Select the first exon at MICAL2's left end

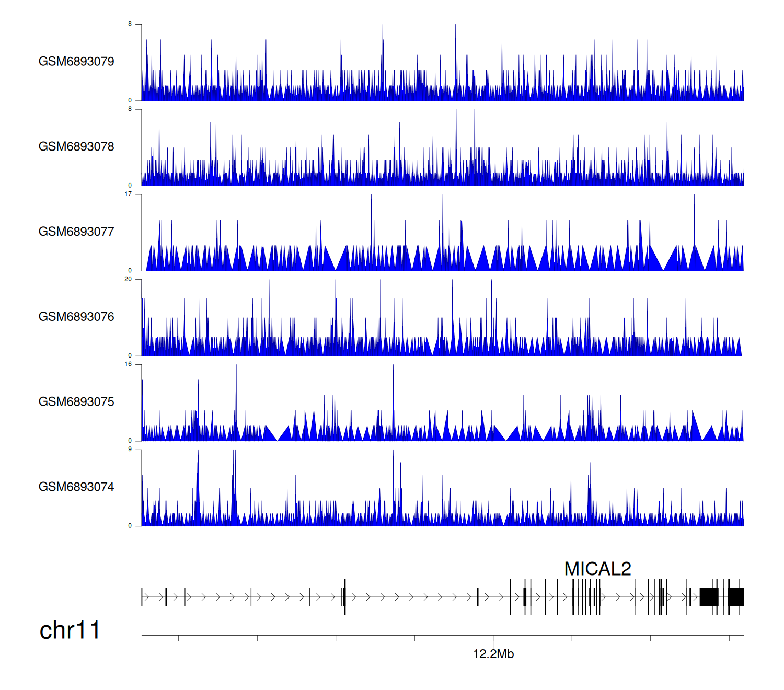click(142, 597)
